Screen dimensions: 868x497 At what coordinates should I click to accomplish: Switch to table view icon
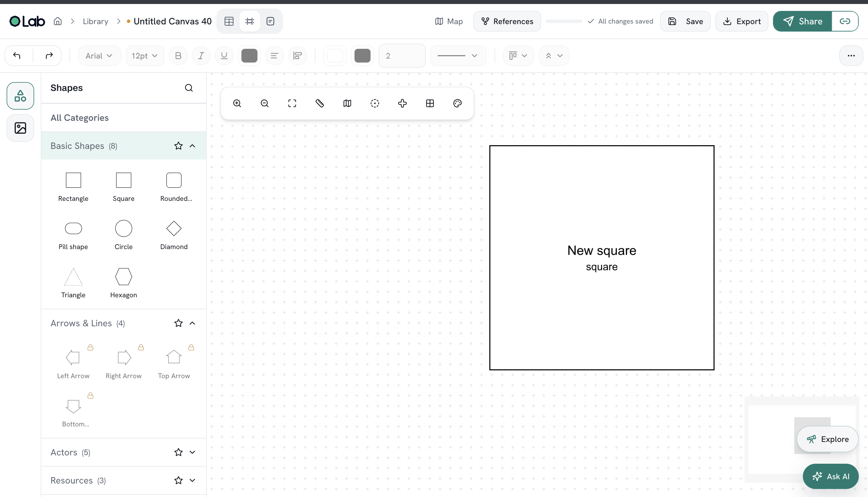click(229, 21)
